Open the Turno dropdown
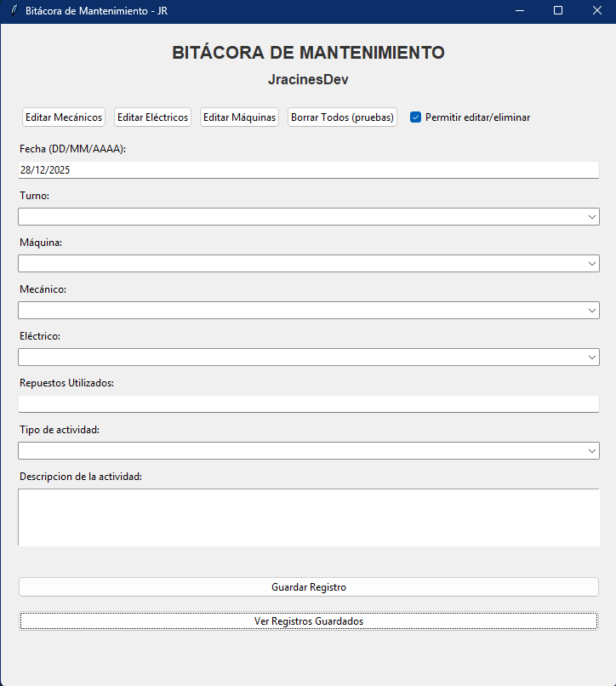Image resolution: width=616 pixels, height=686 pixels. (308, 216)
